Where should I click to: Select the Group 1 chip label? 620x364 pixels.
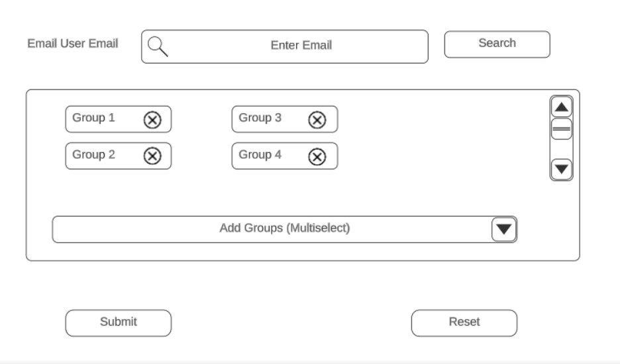(93, 118)
